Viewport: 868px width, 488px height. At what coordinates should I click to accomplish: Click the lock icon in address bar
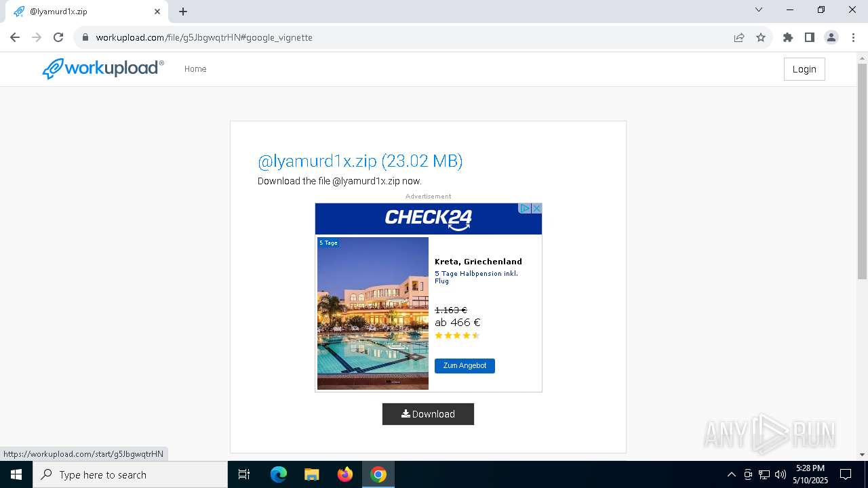(85, 37)
